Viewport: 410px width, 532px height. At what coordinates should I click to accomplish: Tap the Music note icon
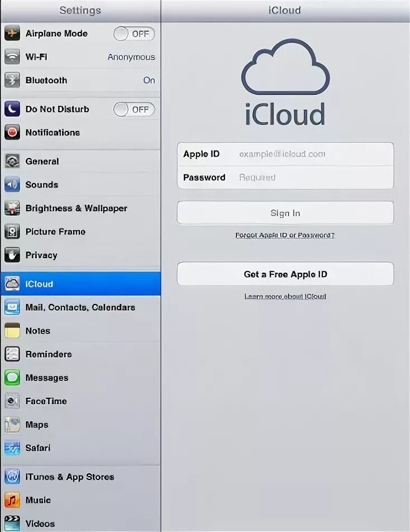click(x=12, y=500)
